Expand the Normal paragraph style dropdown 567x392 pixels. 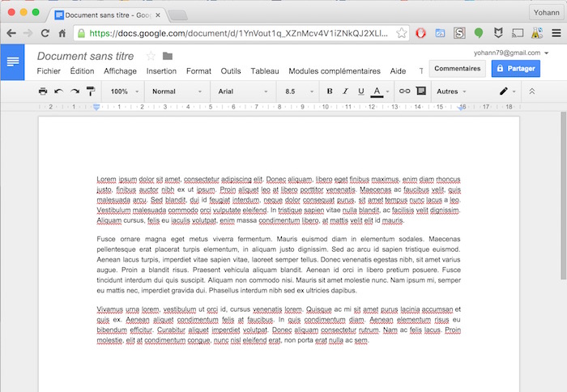point(177,92)
